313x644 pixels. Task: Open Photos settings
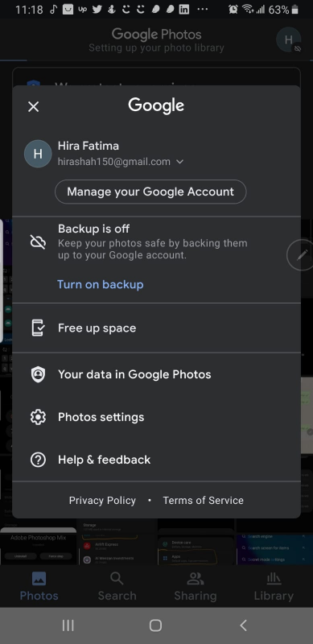click(x=156, y=417)
